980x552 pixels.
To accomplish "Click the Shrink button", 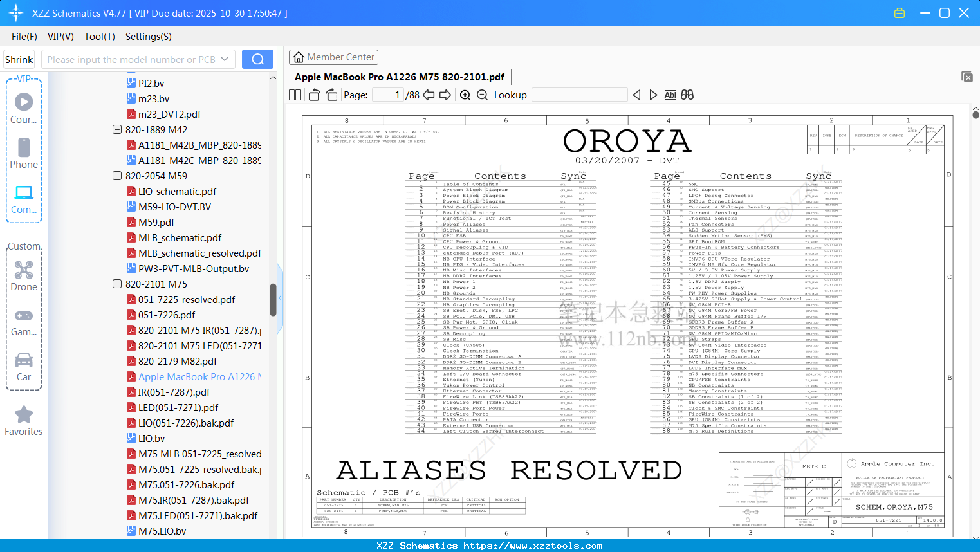I will coord(19,59).
